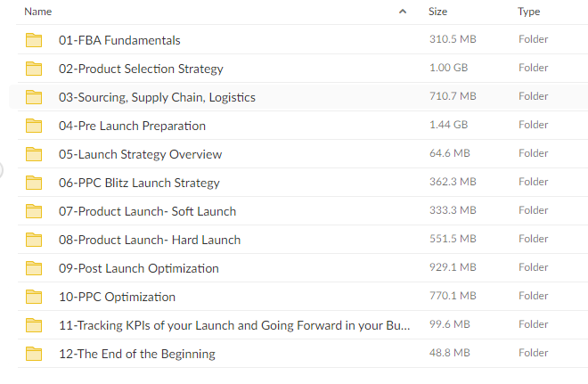
Task: Click the Folder type label for 10-PPC Optimization
Action: pyautogui.click(x=534, y=296)
